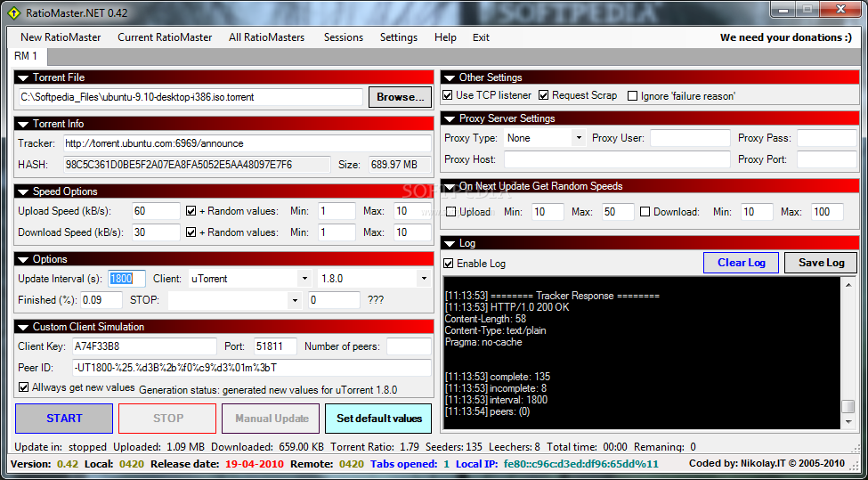Screen dimensions: 868x480
Task: Click the Clear Log button
Action: [742, 263]
